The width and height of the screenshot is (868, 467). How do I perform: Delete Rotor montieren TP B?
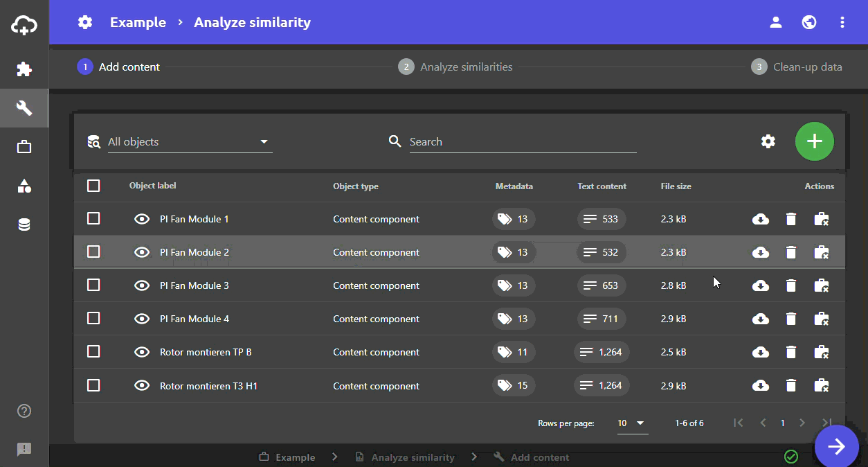pos(791,352)
